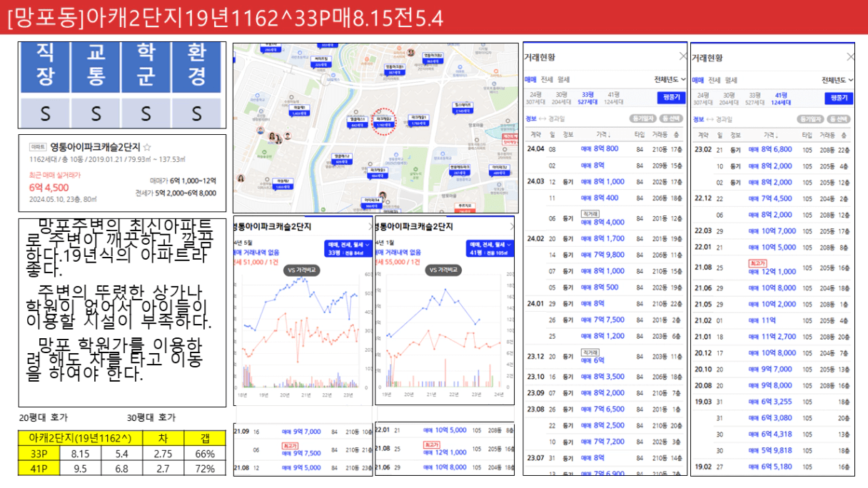
Task: Open the 최고가 매매 12억 1,000 row, 41평 panel
Action: 772,268
